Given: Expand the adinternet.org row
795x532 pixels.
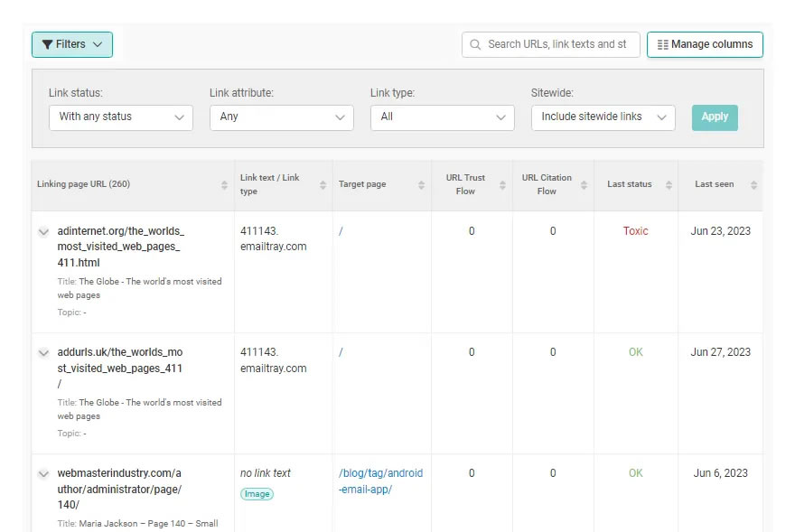Looking at the screenshot, I should (43, 232).
